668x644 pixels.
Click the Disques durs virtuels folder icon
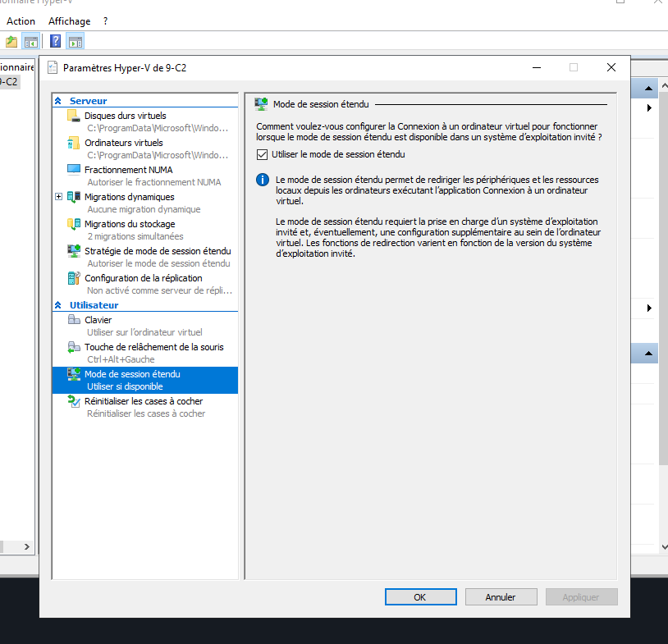pyautogui.click(x=74, y=116)
